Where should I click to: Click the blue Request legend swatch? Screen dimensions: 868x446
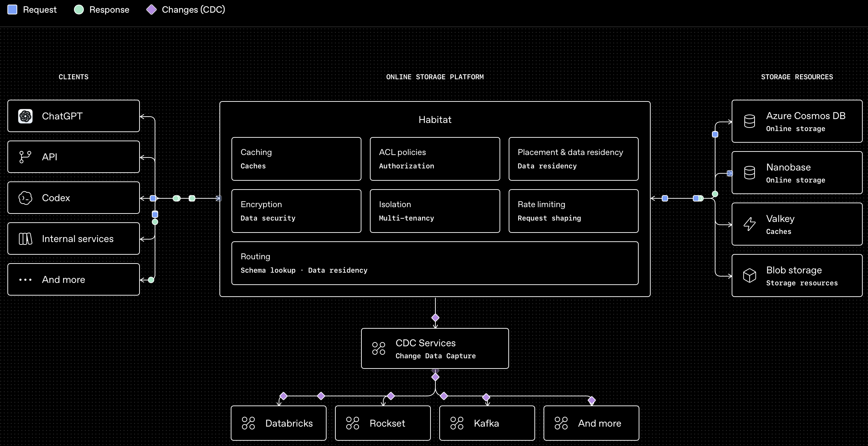point(12,10)
